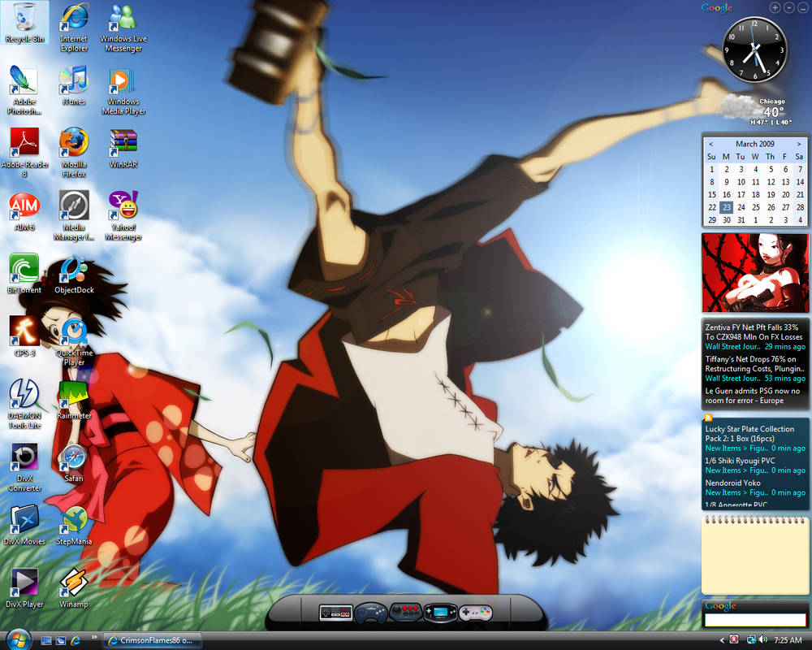Screen dimensions: 812x650
Task: Select March 14 in the calendar
Action: coord(800,182)
